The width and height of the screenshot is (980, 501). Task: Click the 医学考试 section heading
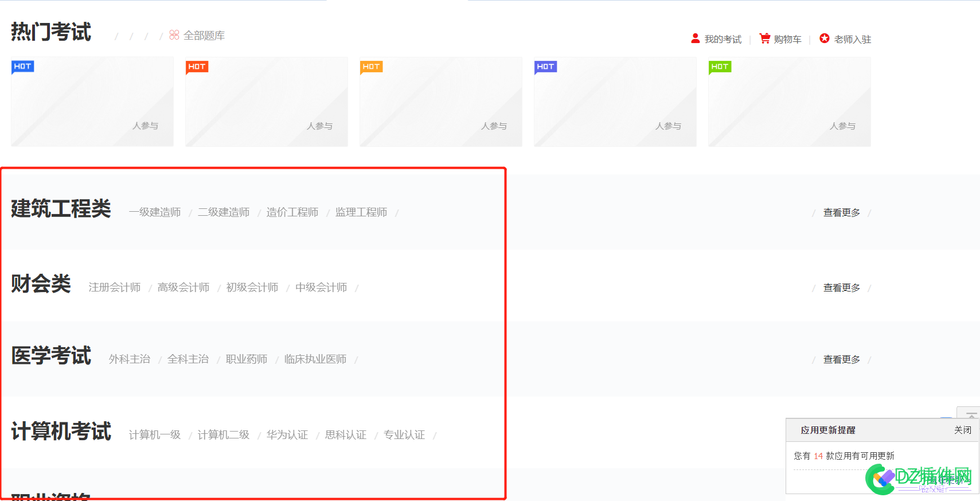[52, 356]
